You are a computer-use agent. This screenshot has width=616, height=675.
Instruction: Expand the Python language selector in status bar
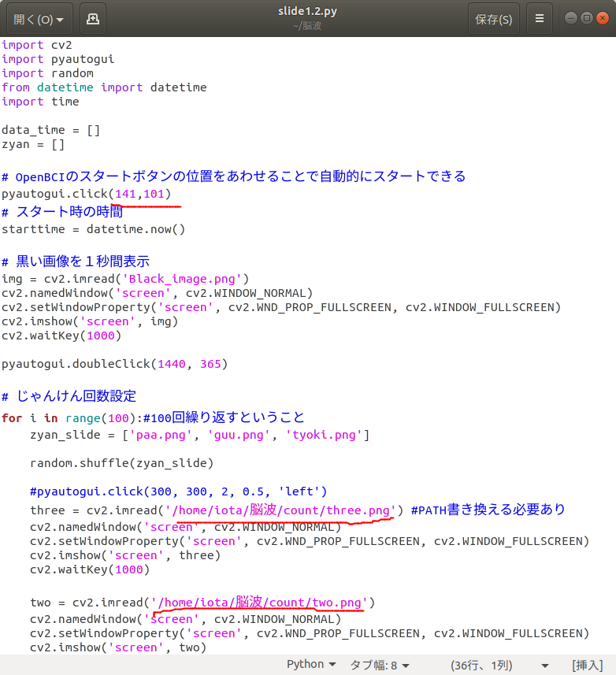311,664
